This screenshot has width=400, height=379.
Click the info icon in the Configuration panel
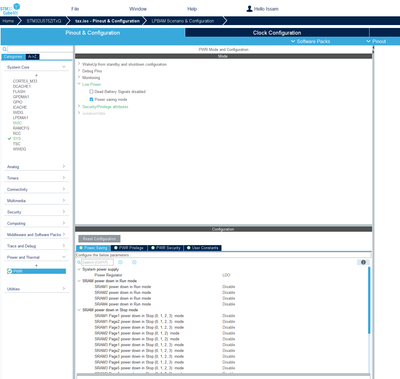point(363,262)
